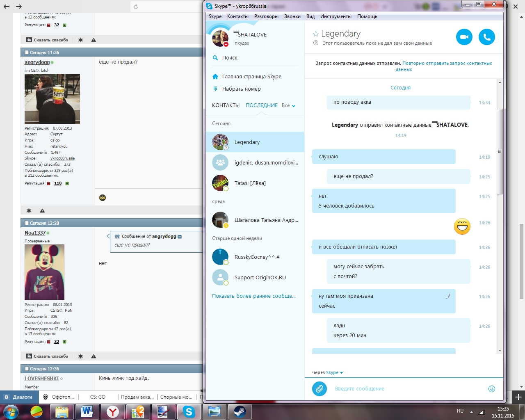This screenshot has height=420, width=525.
Task: Click the home icon for Skype main page
Action: [x=215, y=77]
